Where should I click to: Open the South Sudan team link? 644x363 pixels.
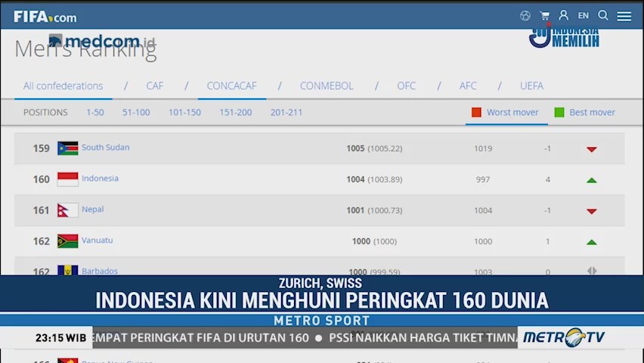[106, 147]
